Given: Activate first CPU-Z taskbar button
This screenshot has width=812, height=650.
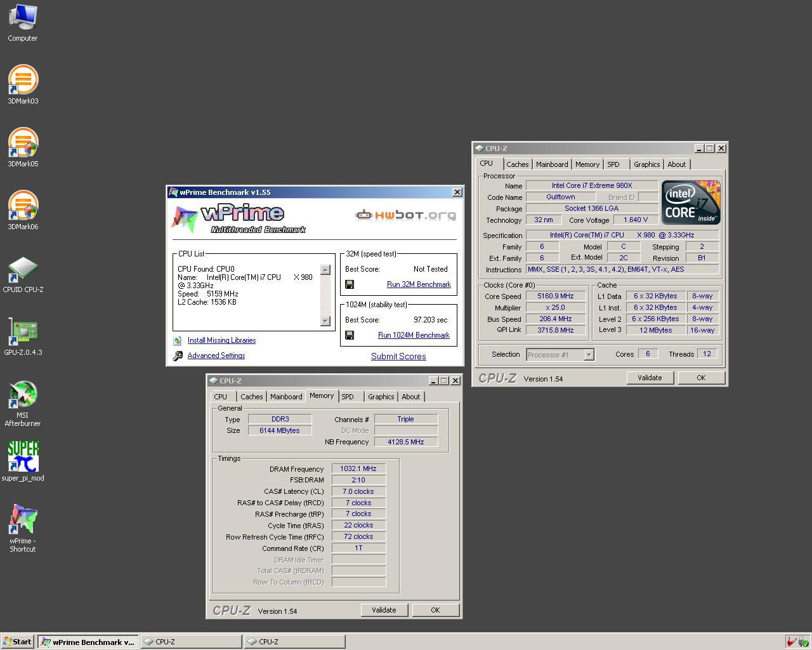Looking at the screenshot, I should 190,642.
